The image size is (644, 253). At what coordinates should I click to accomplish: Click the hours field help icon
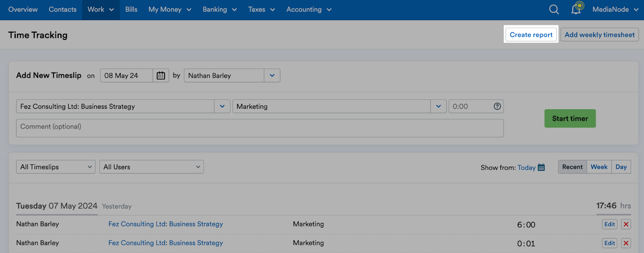[x=497, y=106]
